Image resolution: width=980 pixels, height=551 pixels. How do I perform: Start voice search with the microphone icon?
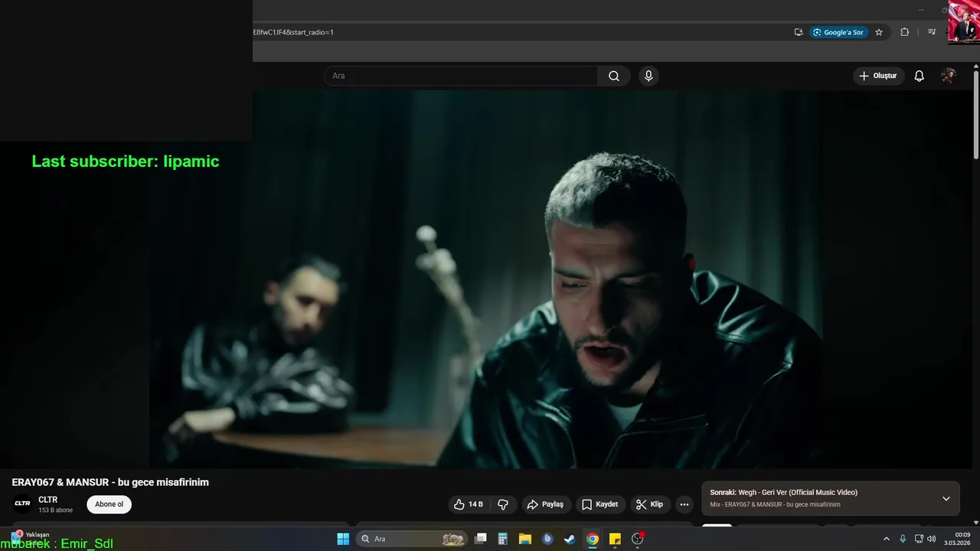coord(648,76)
